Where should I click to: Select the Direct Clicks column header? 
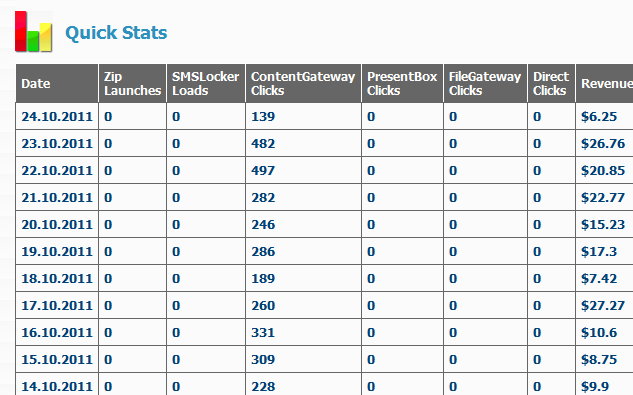(551, 83)
